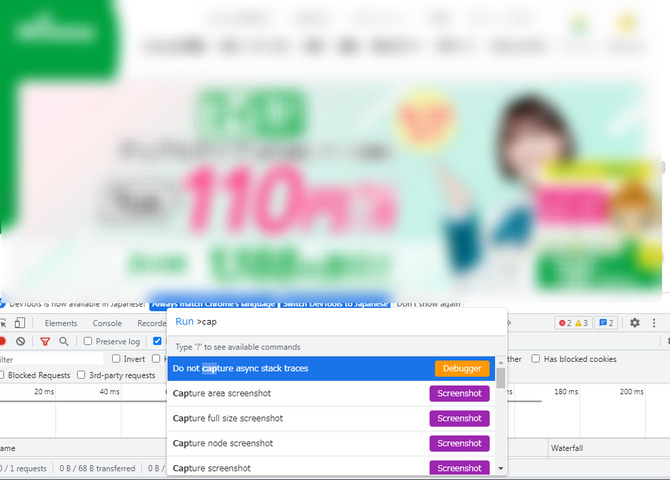
Task: Open the issues counter with blue message badge
Action: [606, 323]
